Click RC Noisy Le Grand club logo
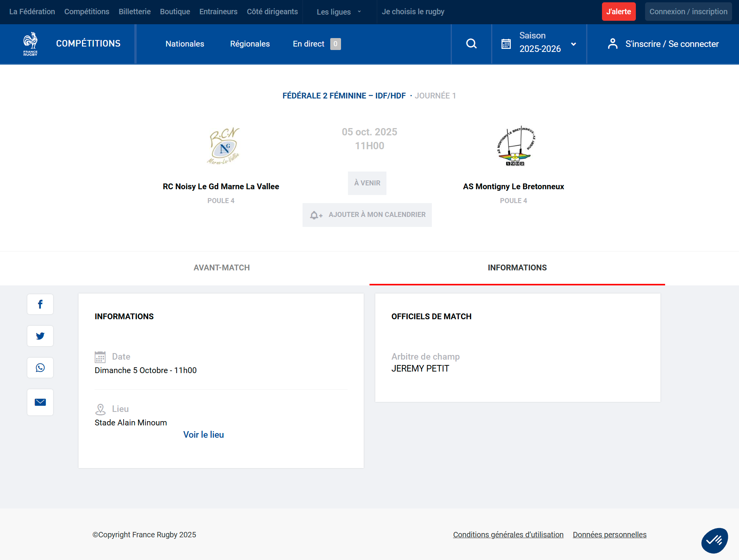Viewport: 739px width, 560px height. pyautogui.click(x=223, y=146)
